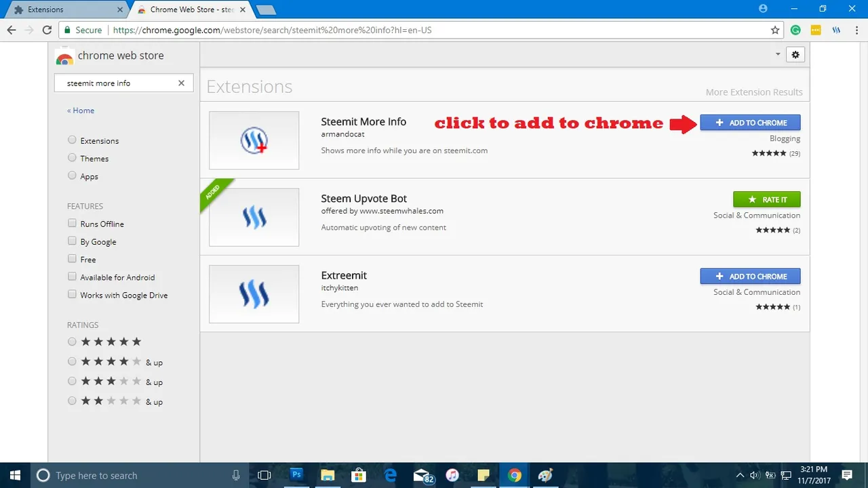Open the Steem Upvote Bot title
The image size is (868, 488).
coord(364,199)
